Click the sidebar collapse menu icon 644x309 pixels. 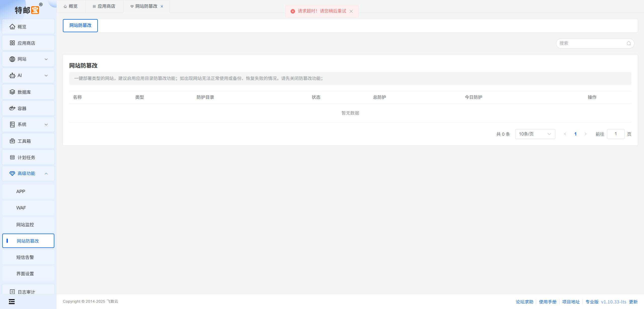tap(12, 301)
